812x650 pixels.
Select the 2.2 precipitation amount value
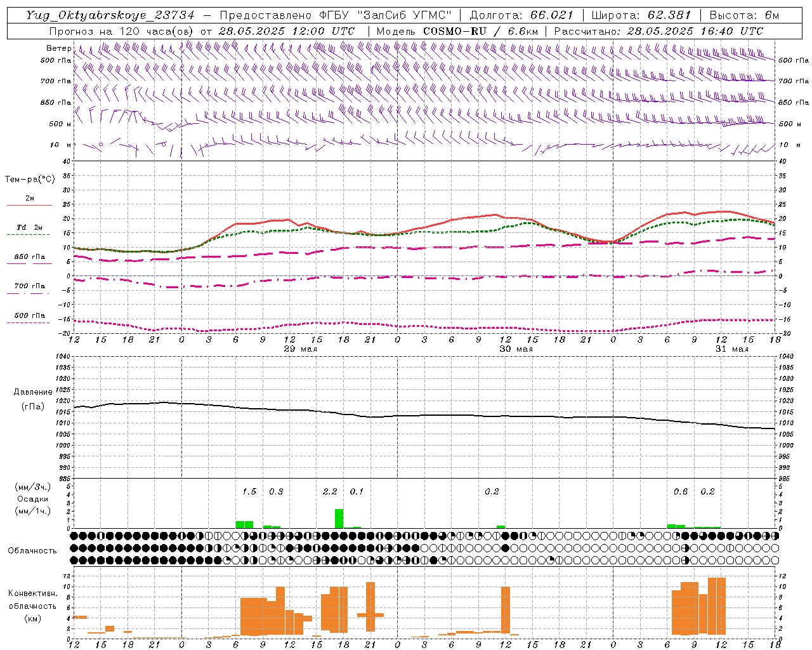click(330, 491)
